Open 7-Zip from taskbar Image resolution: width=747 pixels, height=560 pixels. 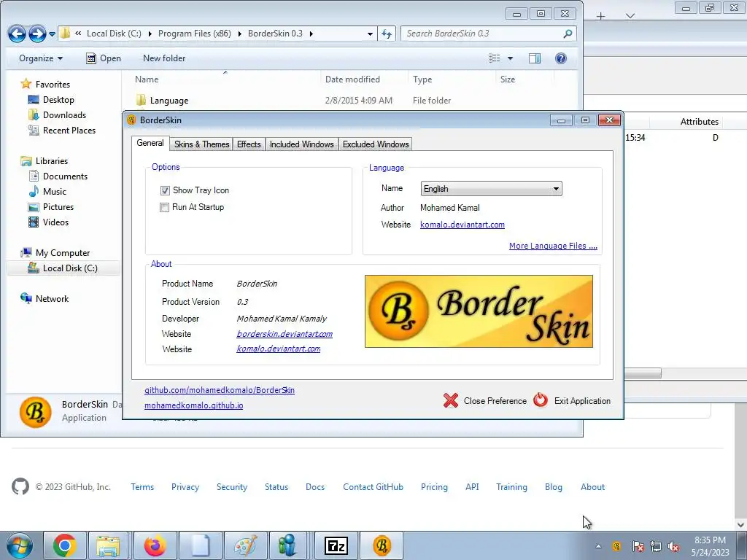coord(336,545)
